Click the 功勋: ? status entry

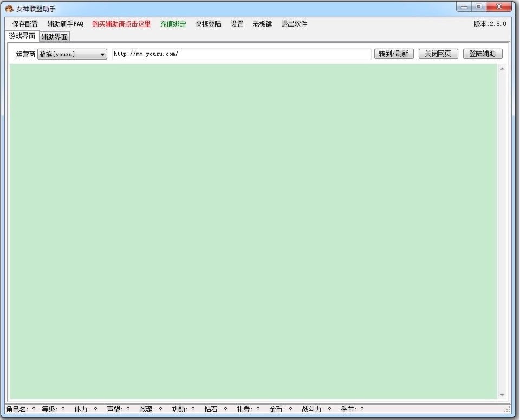tap(184, 409)
